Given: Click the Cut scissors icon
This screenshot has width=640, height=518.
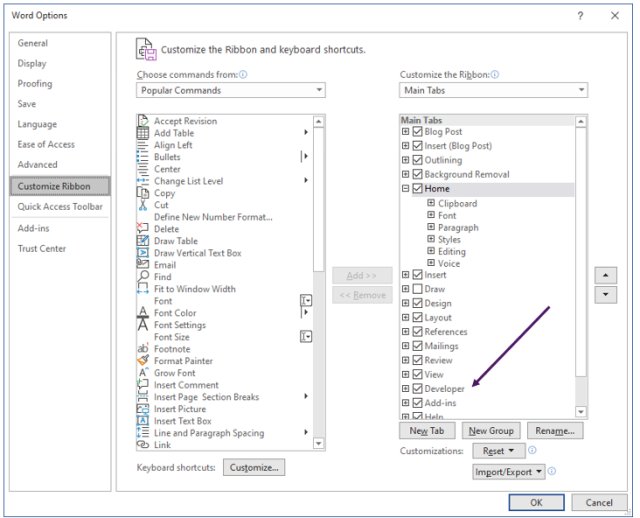Looking at the screenshot, I should coord(143,205).
